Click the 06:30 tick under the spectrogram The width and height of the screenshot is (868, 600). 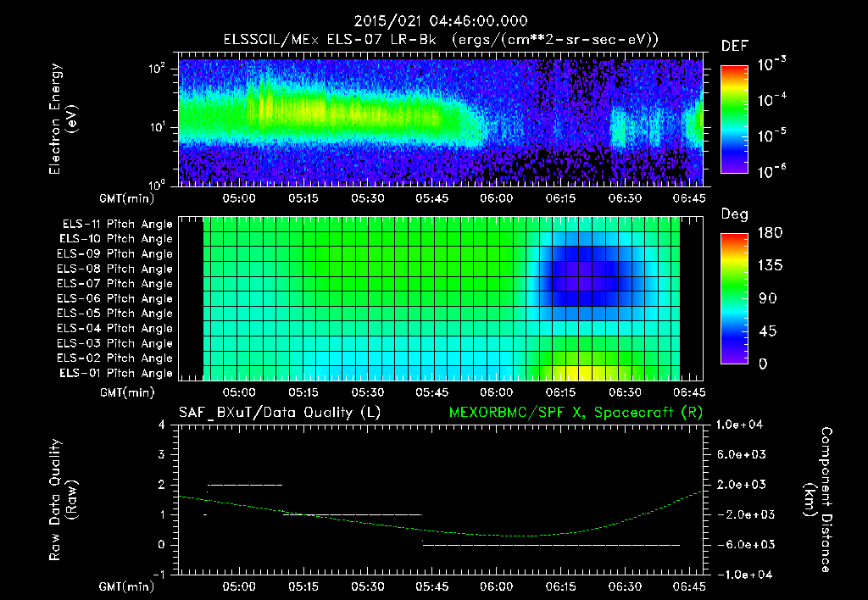(625, 198)
